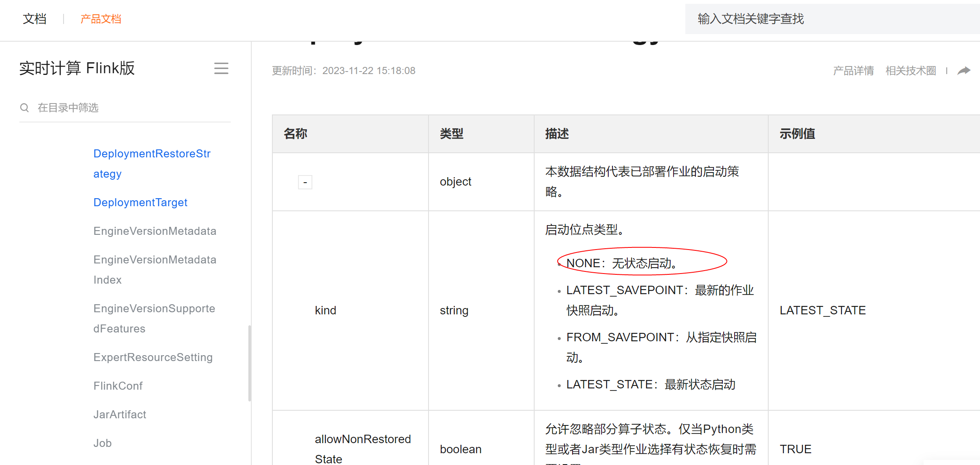
Task: Open EngineVersionMetadataIndex sidebar entry
Action: (x=155, y=270)
